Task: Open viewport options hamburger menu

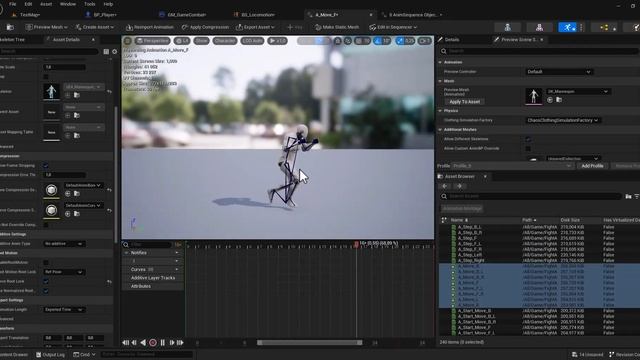Action: (x=128, y=41)
